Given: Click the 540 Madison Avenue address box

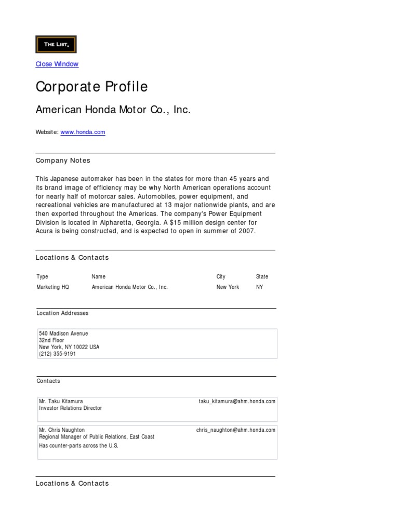Looking at the screenshot, I should [x=157, y=343].
